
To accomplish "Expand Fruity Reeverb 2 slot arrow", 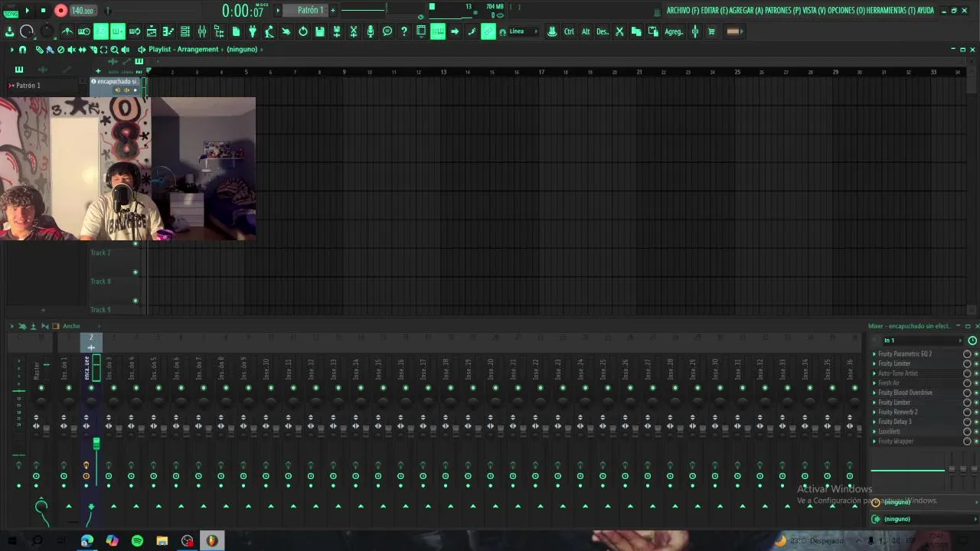I will click(x=874, y=412).
